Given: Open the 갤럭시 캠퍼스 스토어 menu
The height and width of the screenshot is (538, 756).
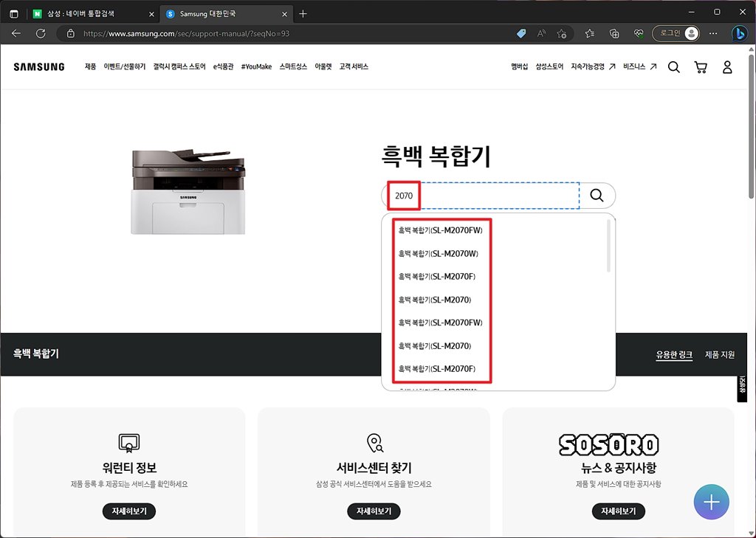Looking at the screenshot, I should (x=179, y=66).
